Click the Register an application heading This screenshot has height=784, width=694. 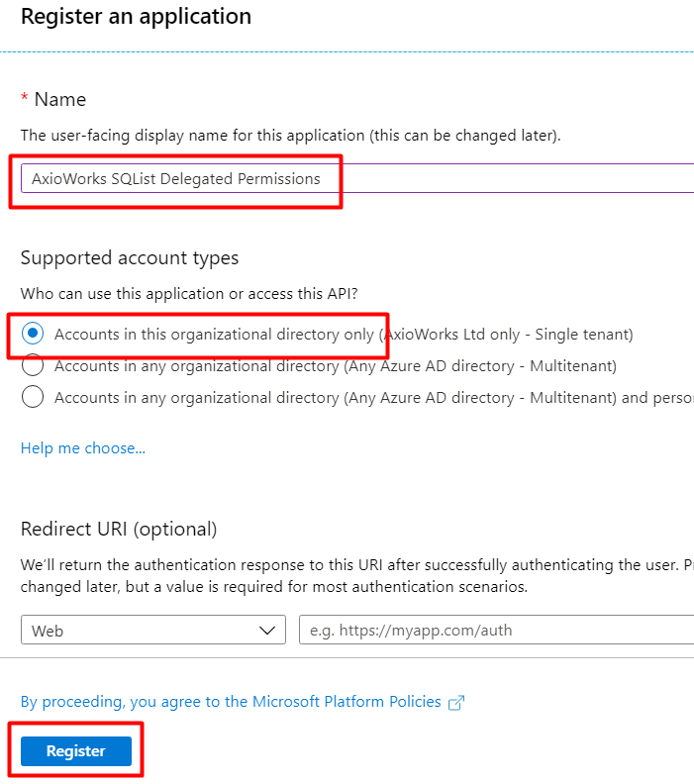pos(136,17)
